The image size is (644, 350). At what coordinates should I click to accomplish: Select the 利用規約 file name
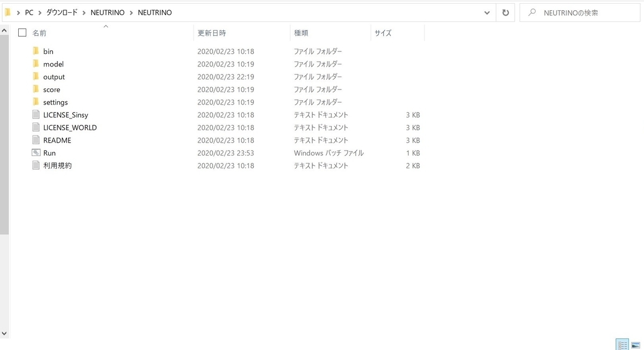pyautogui.click(x=57, y=166)
